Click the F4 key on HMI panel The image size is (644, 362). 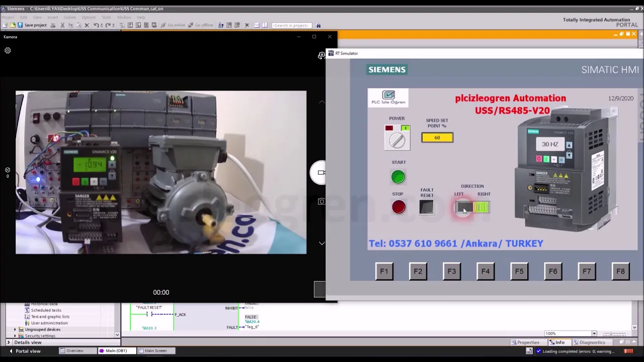485,271
